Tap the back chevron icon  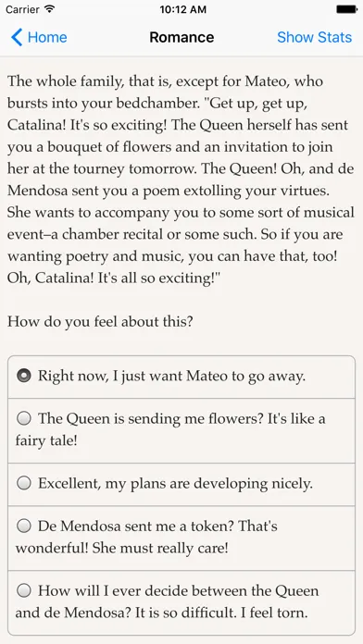(17, 37)
